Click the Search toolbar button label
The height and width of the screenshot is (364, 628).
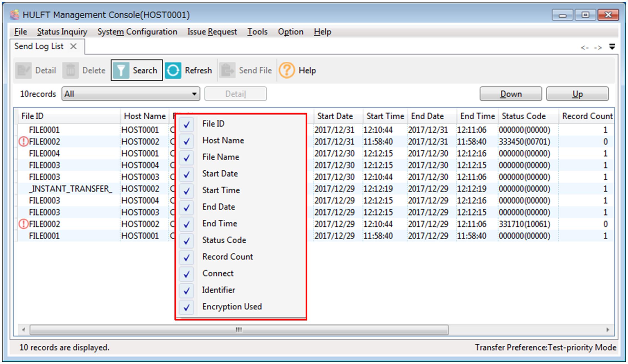145,70
